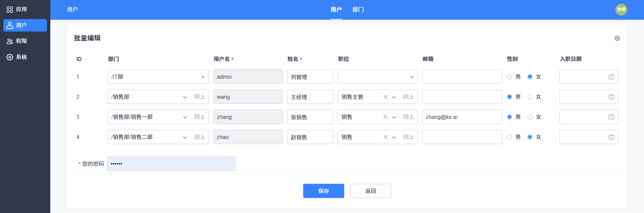644x213 pixels.
Task: Select the 用户 tab in header
Action: pos(336,10)
